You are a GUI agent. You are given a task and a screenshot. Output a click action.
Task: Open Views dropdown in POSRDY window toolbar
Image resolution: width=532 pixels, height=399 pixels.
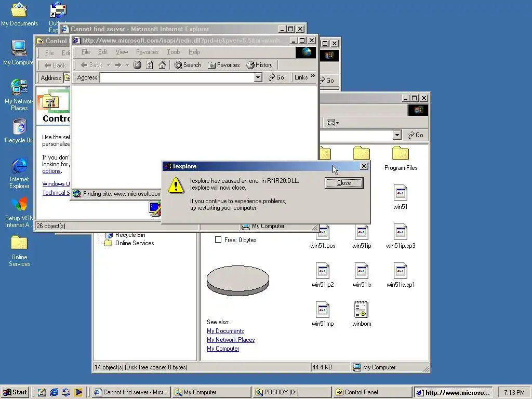pos(332,123)
